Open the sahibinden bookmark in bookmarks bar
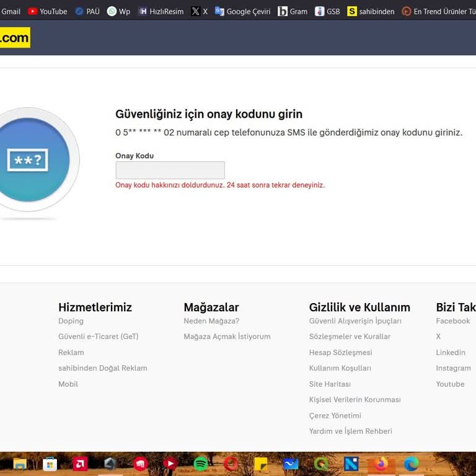This screenshot has height=476, width=476. pos(371,11)
